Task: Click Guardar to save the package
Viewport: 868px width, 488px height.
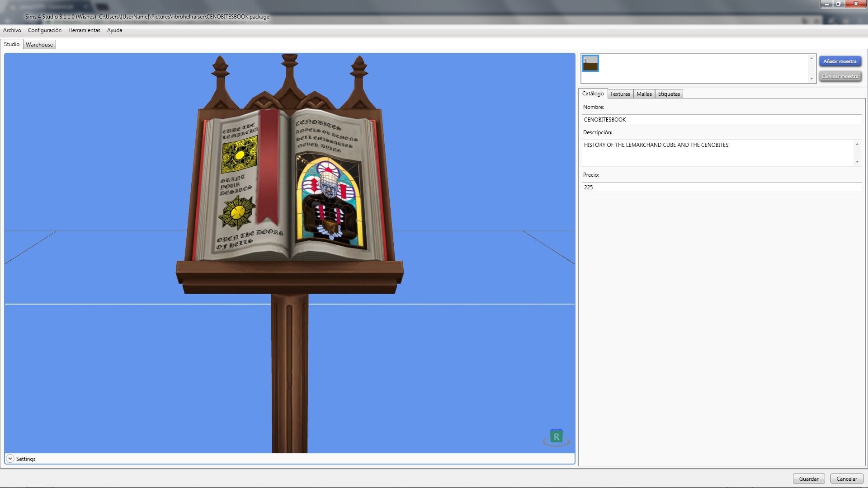Action: coord(809,479)
